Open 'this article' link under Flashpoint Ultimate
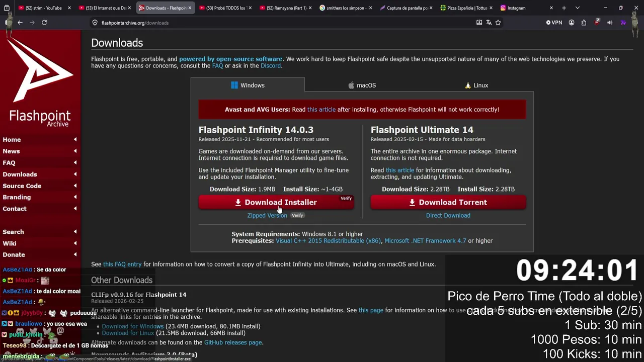The image size is (644, 362). coord(400,170)
